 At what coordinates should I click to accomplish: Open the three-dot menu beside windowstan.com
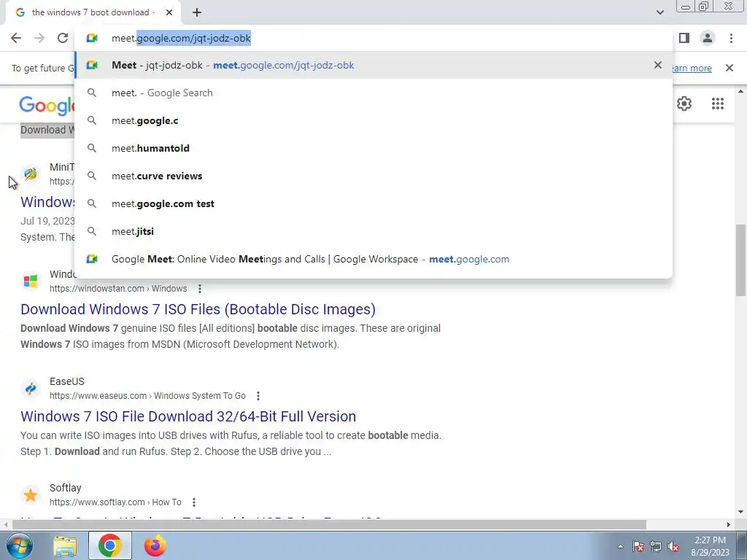[200, 289]
